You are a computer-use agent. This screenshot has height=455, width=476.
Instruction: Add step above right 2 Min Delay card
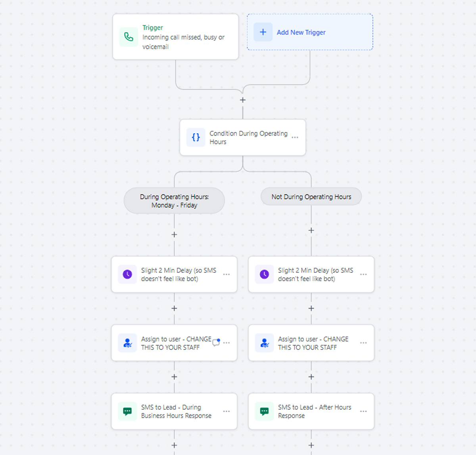(311, 230)
